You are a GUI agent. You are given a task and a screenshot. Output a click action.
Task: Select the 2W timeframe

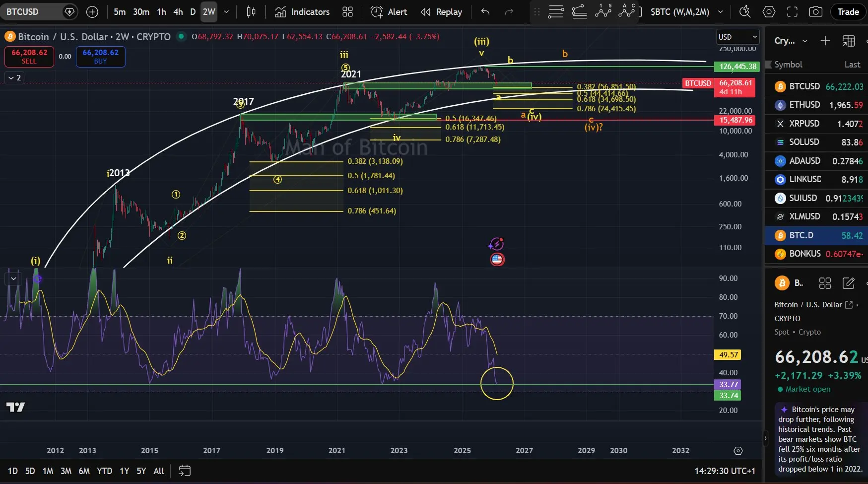point(209,12)
